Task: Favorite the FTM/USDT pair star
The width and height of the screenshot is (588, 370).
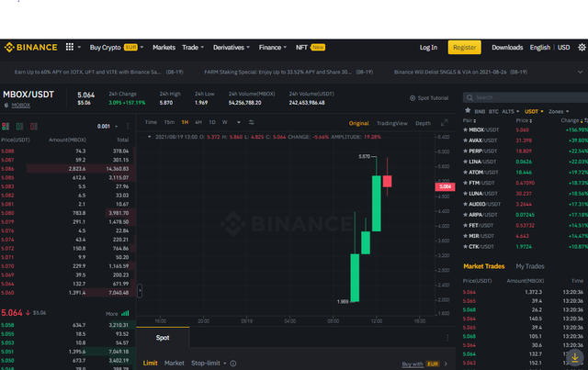Action: tap(466, 183)
